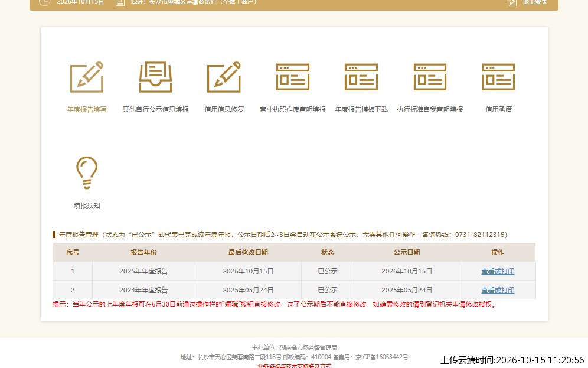The image size is (588, 368).
Task: Click 已公示 status in the 2025年年度报告 row
Action: (328, 271)
